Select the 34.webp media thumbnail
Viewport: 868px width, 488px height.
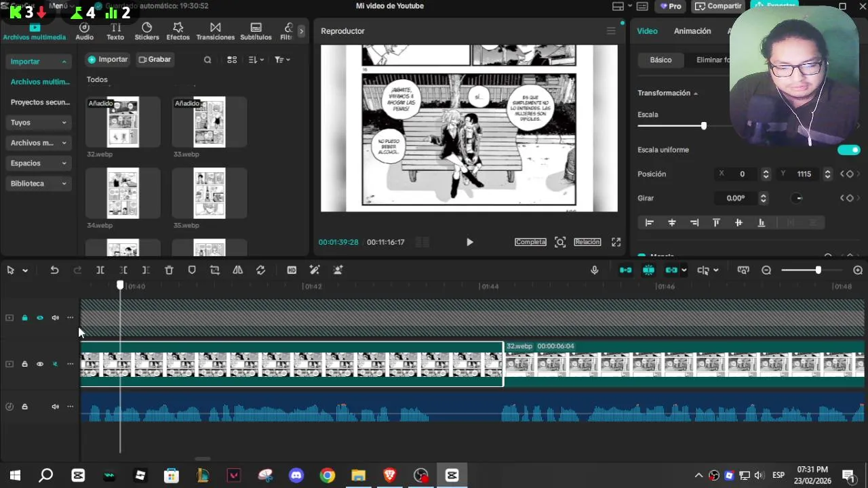click(x=123, y=193)
